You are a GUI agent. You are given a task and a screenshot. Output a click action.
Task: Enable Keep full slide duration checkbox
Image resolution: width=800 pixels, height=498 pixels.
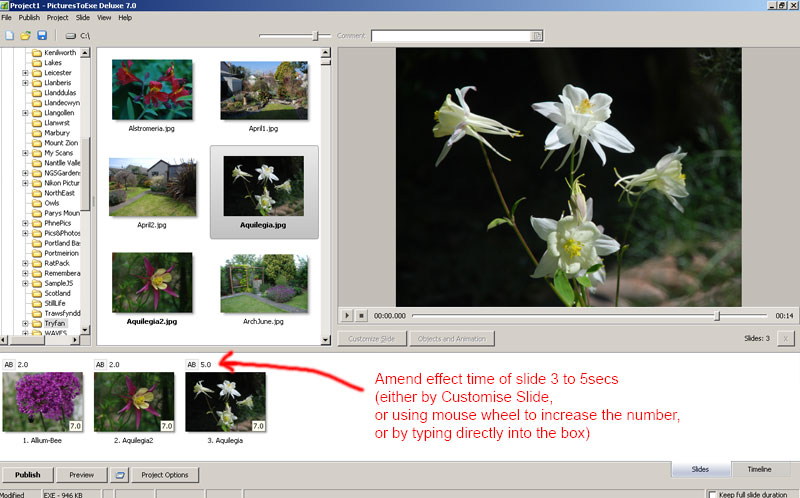712,494
